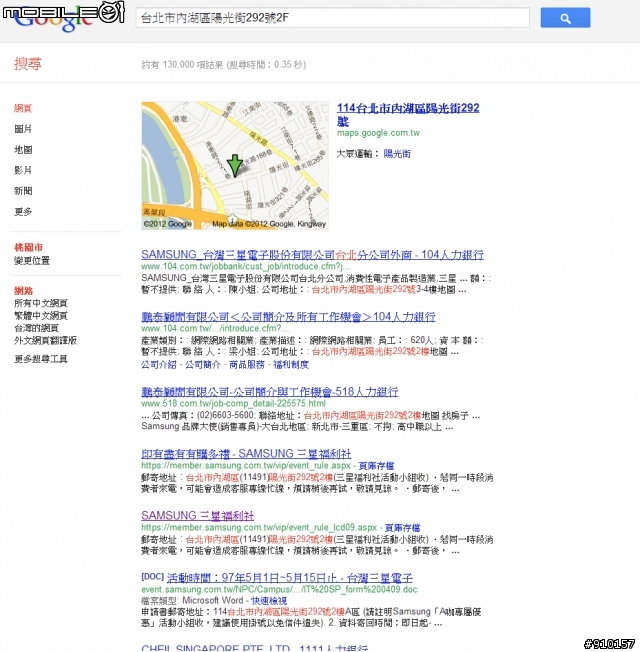Viewport: 640px width, 652px height.
Task: Open the 公司介紹 sitelink
Action: pyautogui.click(x=159, y=365)
